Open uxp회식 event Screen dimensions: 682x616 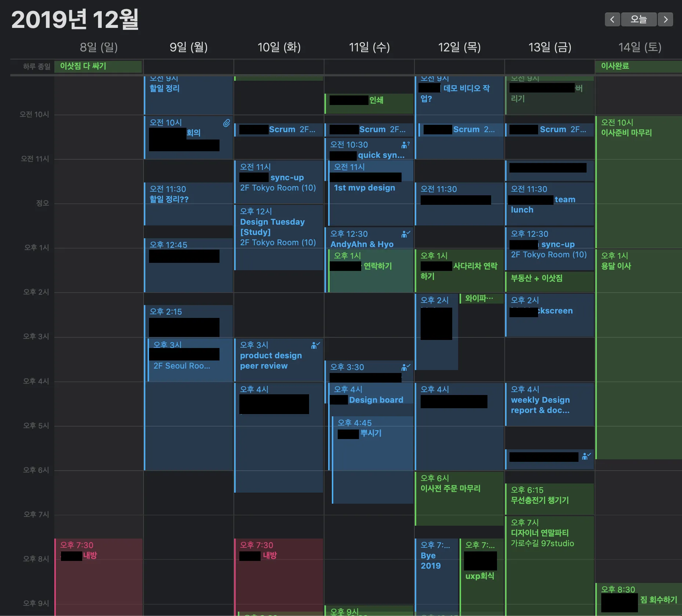click(x=482, y=576)
